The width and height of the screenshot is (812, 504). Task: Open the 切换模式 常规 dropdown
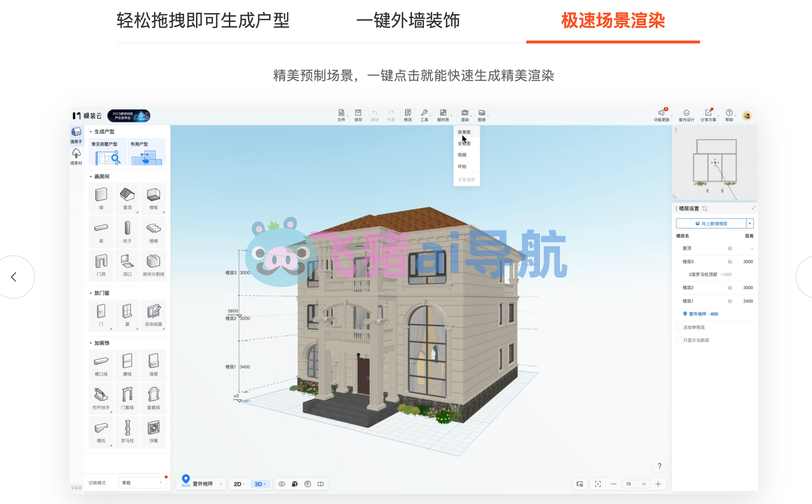pos(142,483)
